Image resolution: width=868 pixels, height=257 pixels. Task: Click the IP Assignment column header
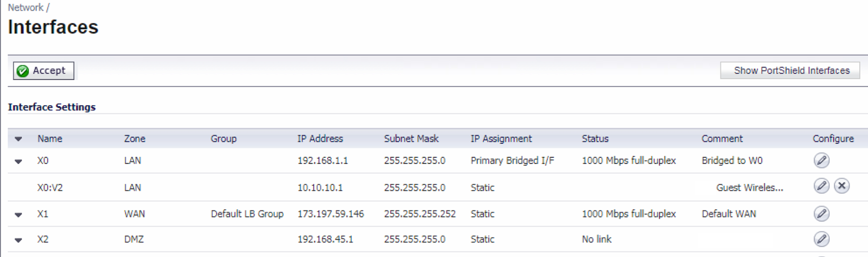pos(501,139)
